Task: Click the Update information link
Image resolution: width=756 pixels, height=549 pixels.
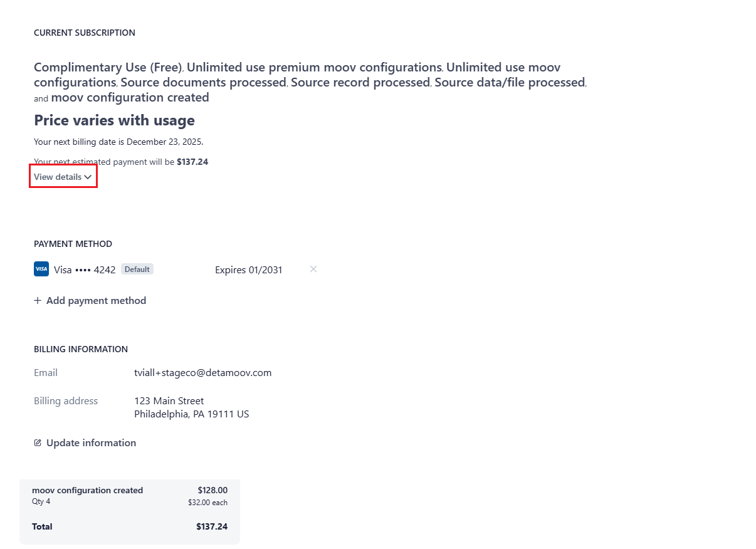Action: pyautogui.click(x=91, y=443)
